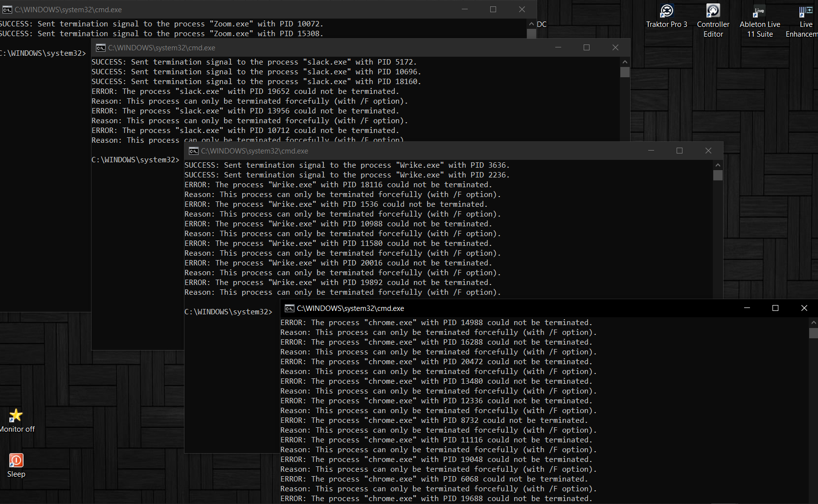Image resolution: width=818 pixels, height=504 pixels.
Task: Click the prompt line in the slack window
Action: coord(136,159)
